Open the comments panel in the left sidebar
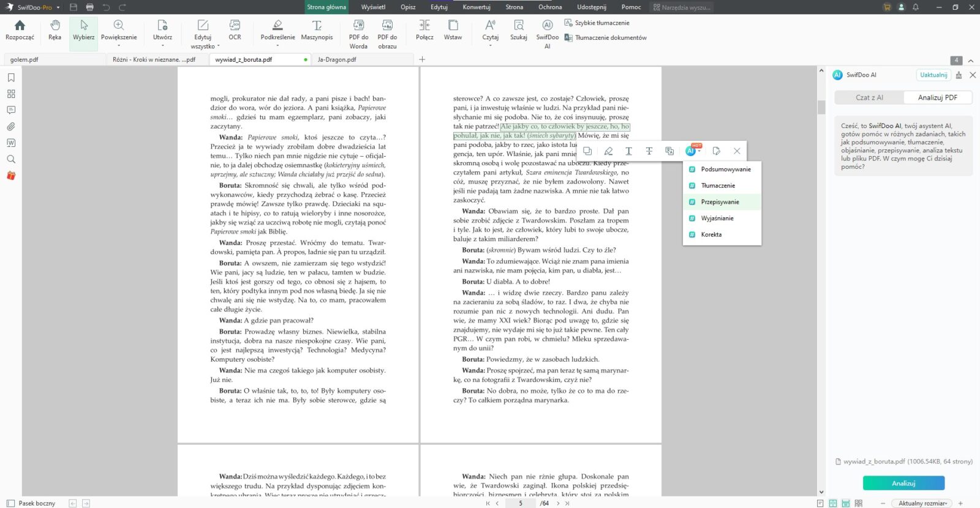Image resolution: width=980 pixels, height=508 pixels. pyautogui.click(x=11, y=110)
